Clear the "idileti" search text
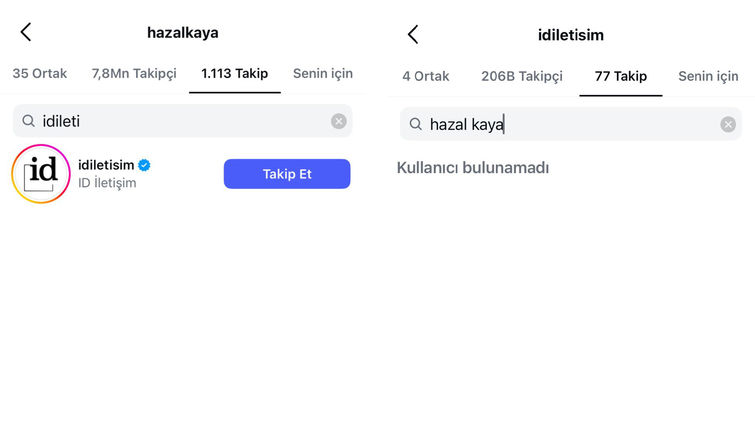 pyautogui.click(x=338, y=121)
